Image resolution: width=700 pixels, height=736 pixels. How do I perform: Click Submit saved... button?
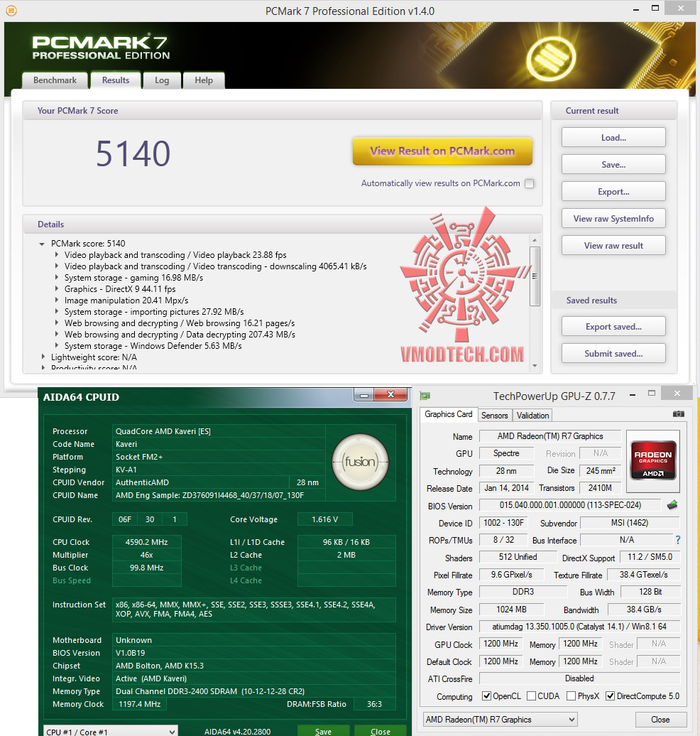tap(613, 354)
